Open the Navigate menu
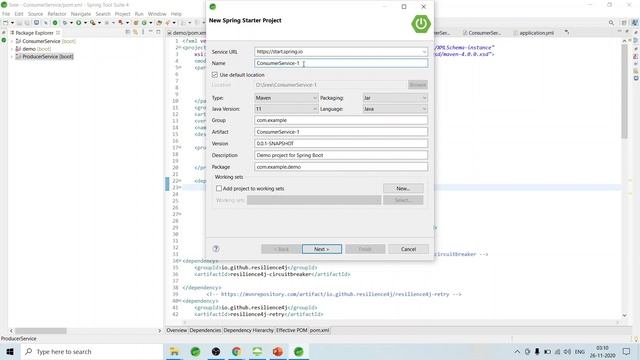This screenshot has width=640, height=360. coord(81,14)
